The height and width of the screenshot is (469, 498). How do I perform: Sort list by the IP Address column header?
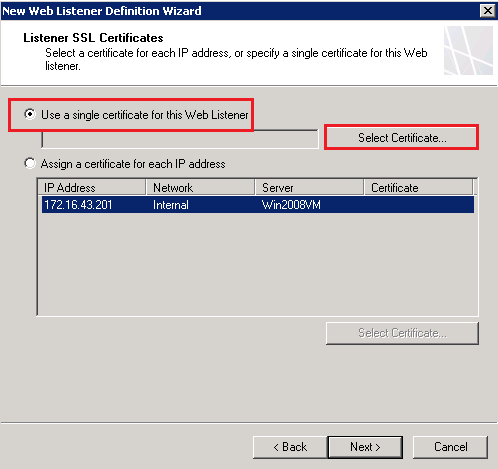click(91, 187)
